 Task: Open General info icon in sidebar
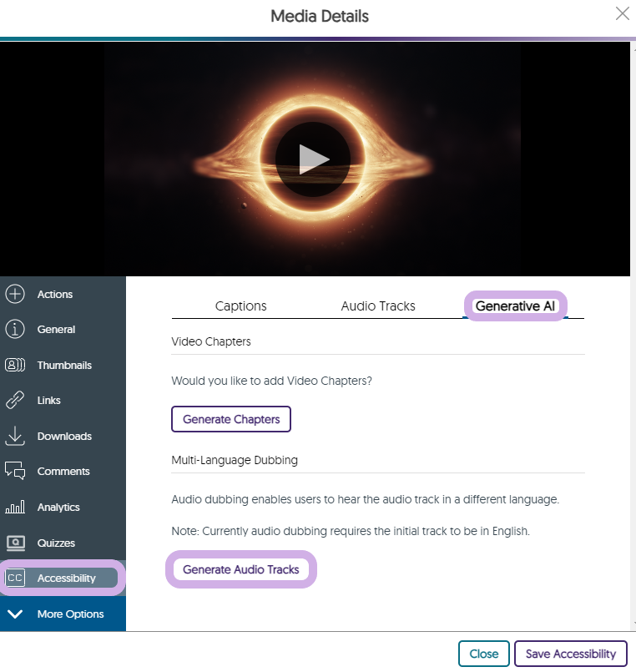pos(15,330)
